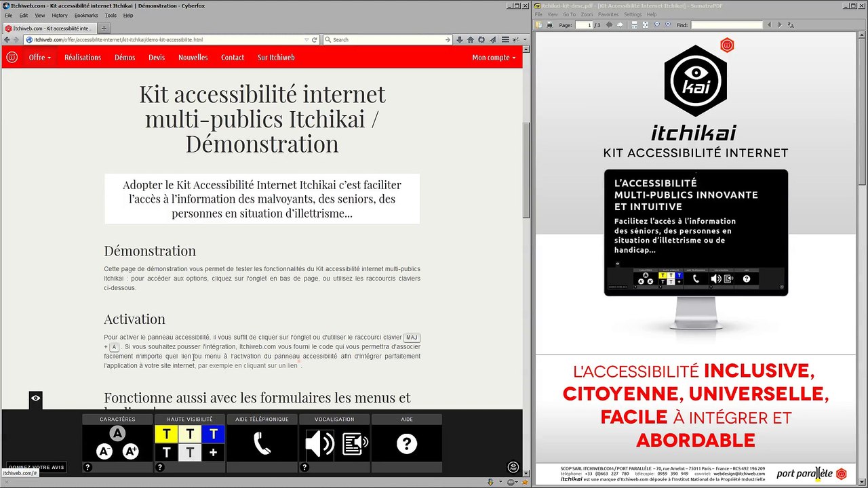Open SumatraPDF Favorites menu
868x488 pixels.
tap(608, 15)
